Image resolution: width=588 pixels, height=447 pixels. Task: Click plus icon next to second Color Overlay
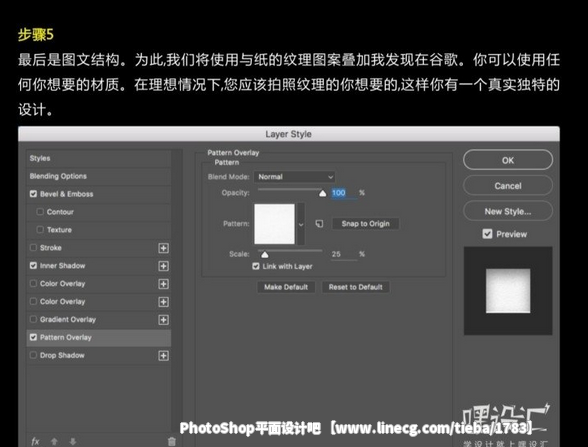(164, 302)
